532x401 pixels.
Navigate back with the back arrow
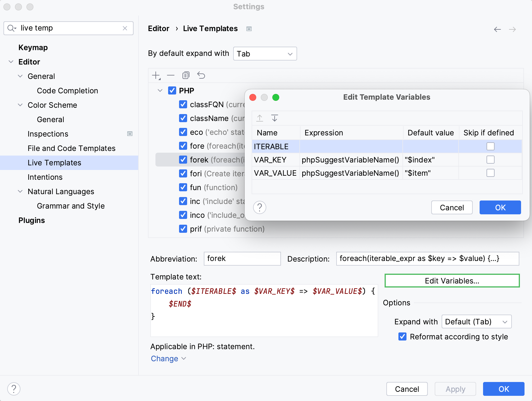(497, 29)
